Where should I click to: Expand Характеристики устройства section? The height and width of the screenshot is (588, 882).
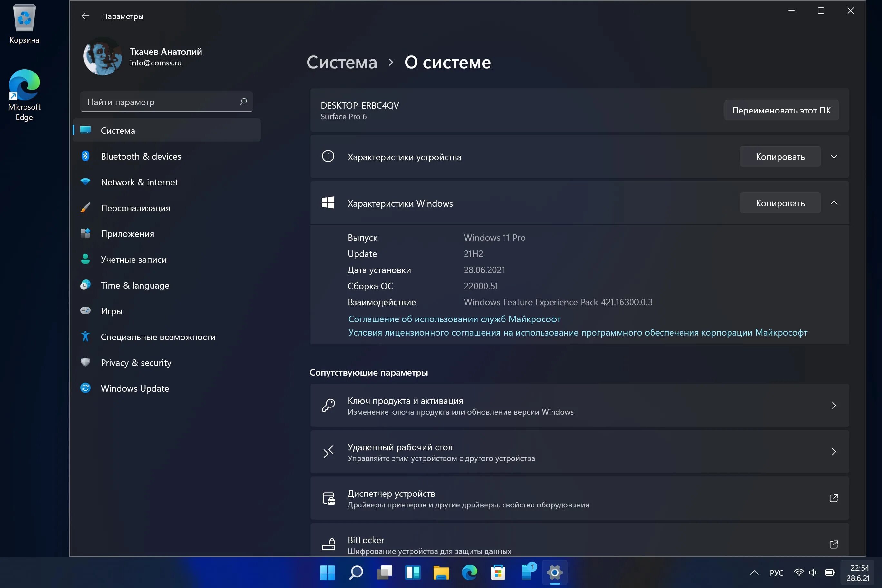click(833, 156)
